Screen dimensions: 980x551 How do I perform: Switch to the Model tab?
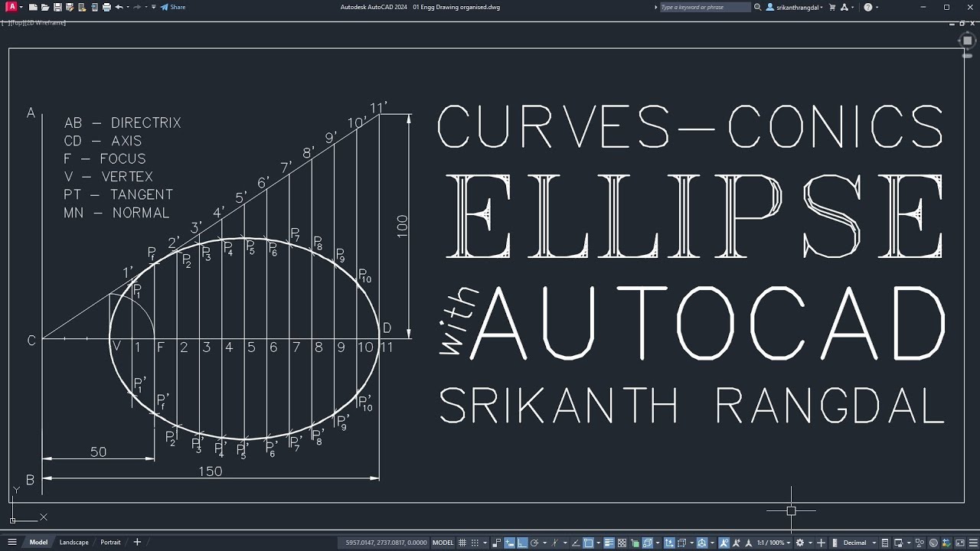38,542
